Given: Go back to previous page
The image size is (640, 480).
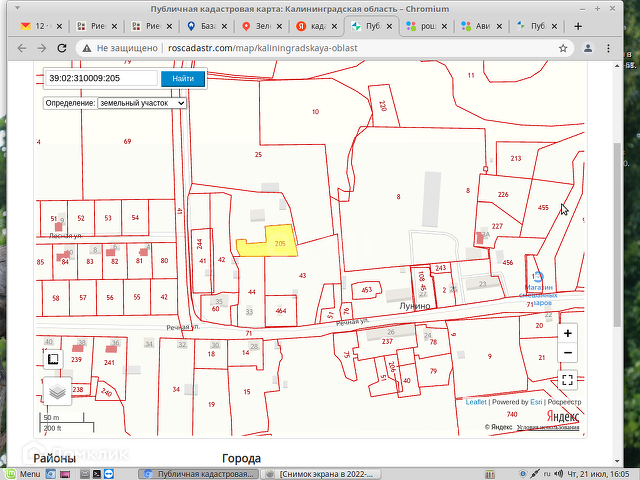Looking at the screenshot, I should coord(21,47).
